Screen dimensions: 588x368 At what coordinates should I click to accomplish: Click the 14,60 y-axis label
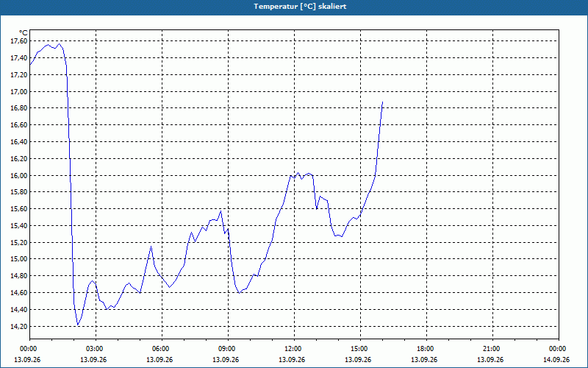click(19, 293)
